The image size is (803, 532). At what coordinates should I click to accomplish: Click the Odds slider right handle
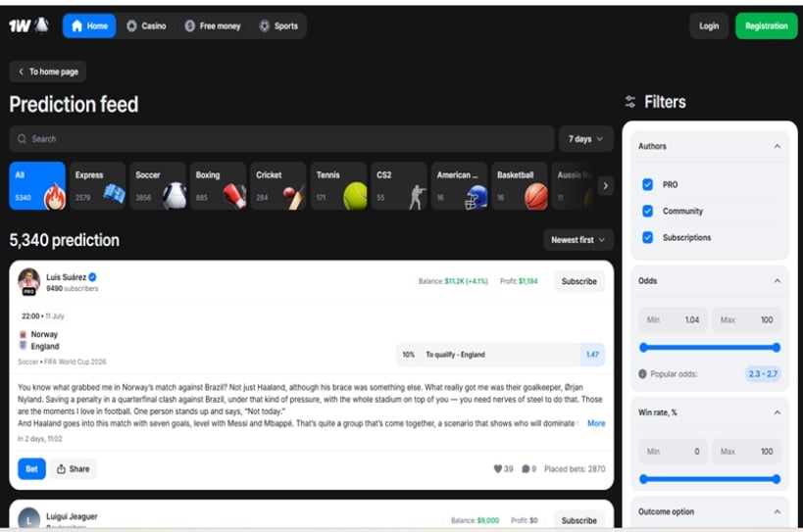777,348
